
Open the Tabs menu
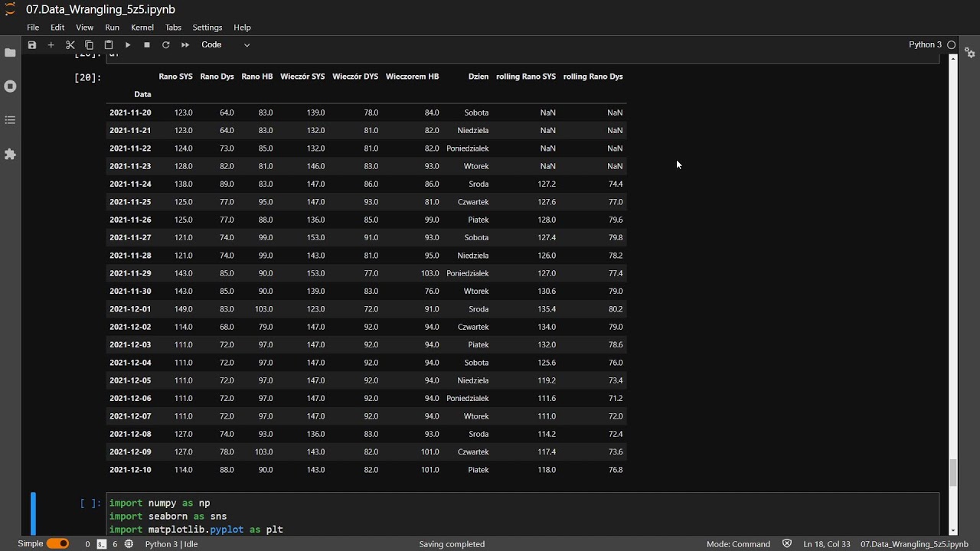[x=173, y=28]
